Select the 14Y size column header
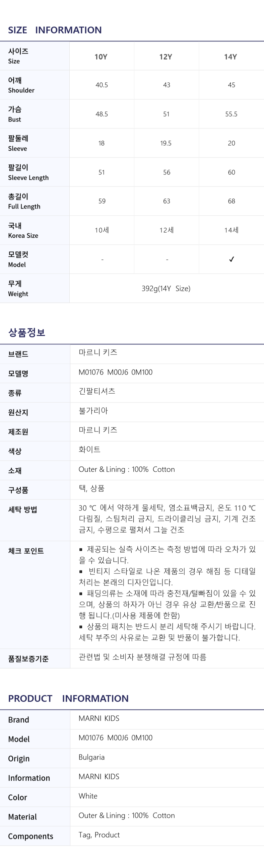 point(230,57)
